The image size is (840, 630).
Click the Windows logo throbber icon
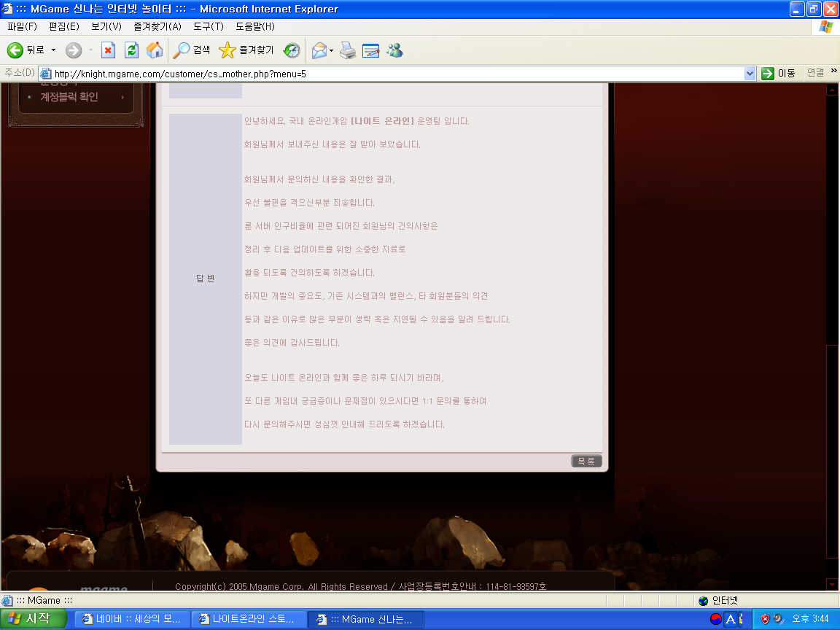coord(825,27)
